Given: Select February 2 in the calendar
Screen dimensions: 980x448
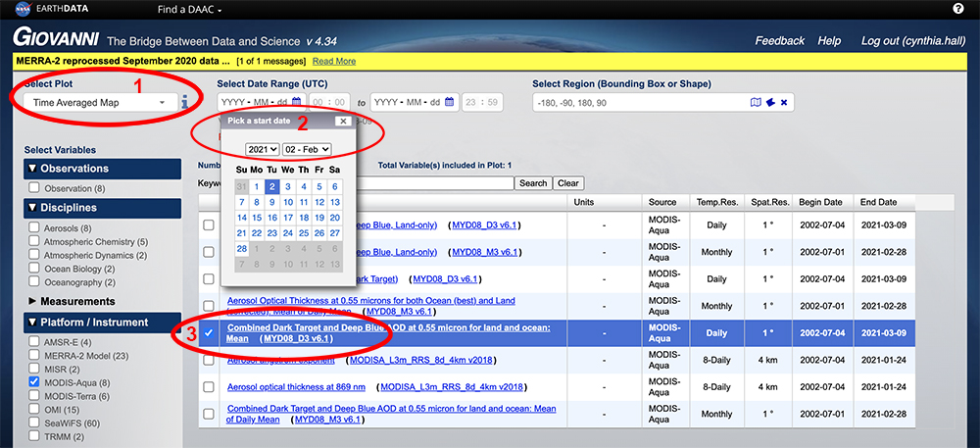Looking at the screenshot, I should click(272, 186).
